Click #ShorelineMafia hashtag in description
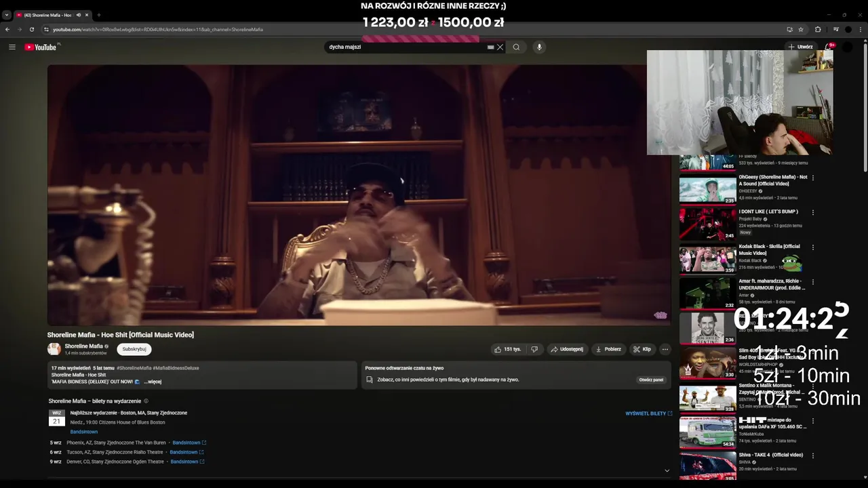The width and height of the screenshot is (868, 488). (x=134, y=368)
